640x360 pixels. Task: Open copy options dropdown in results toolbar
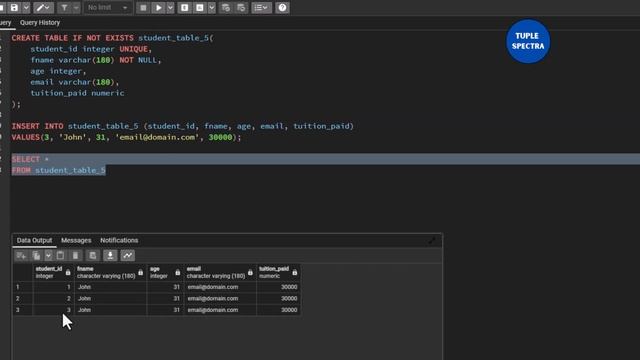point(48,256)
